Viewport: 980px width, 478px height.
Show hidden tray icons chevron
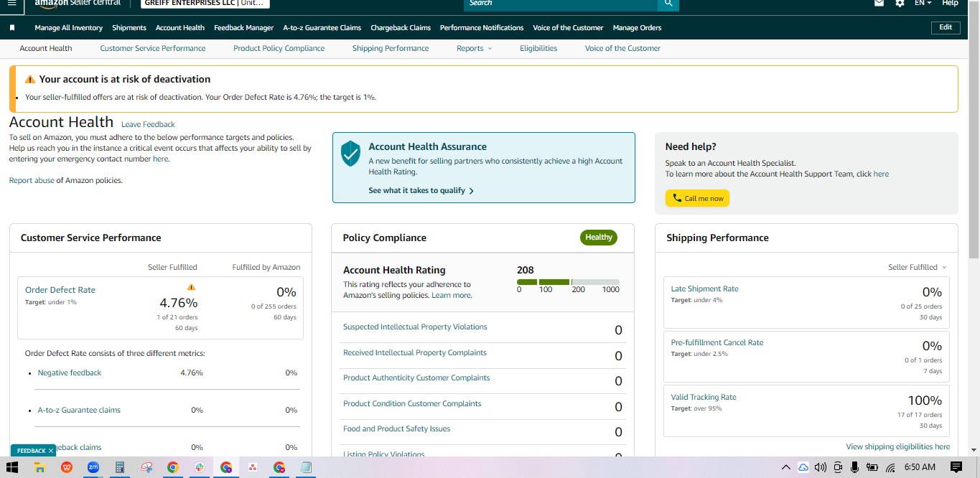[x=785, y=467]
